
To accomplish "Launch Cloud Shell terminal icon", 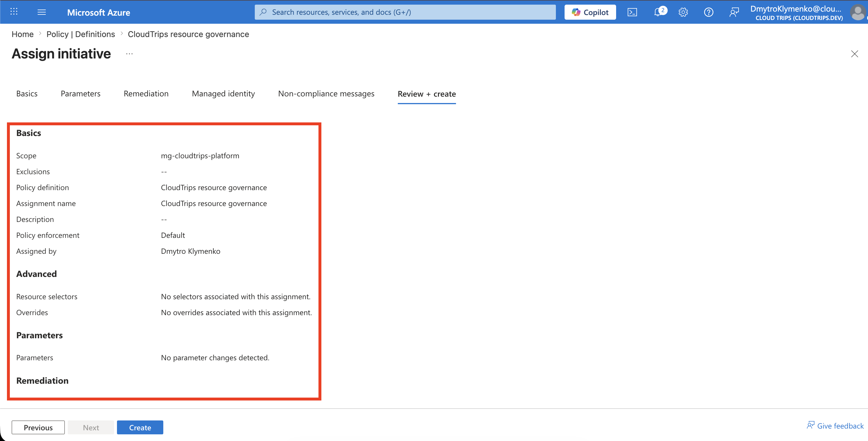I will pyautogui.click(x=632, y=12).
